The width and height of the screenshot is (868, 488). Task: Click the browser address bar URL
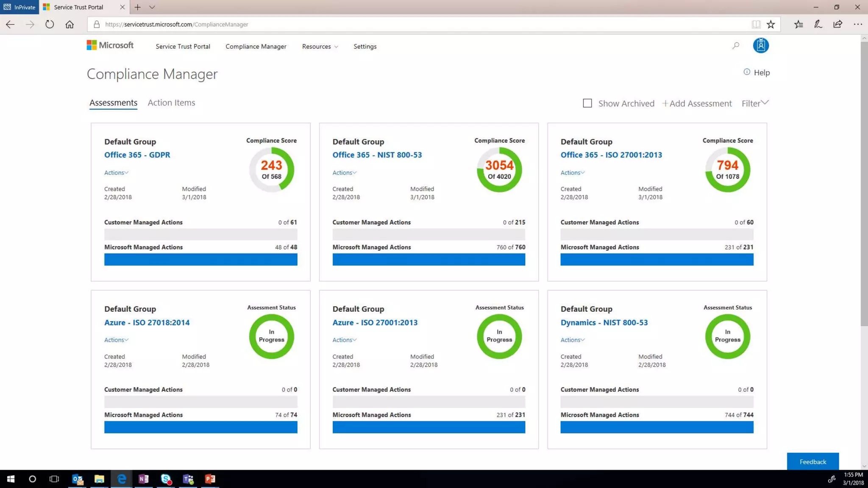177,25
